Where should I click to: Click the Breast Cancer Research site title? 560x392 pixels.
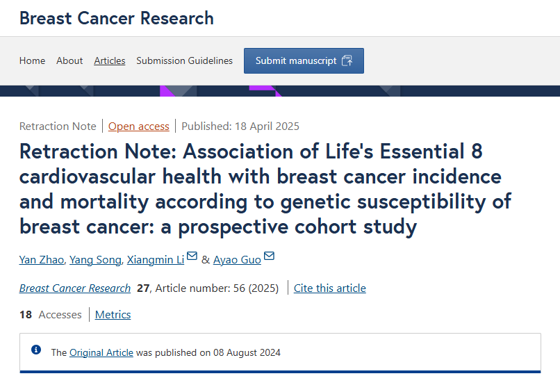point(117,18)
